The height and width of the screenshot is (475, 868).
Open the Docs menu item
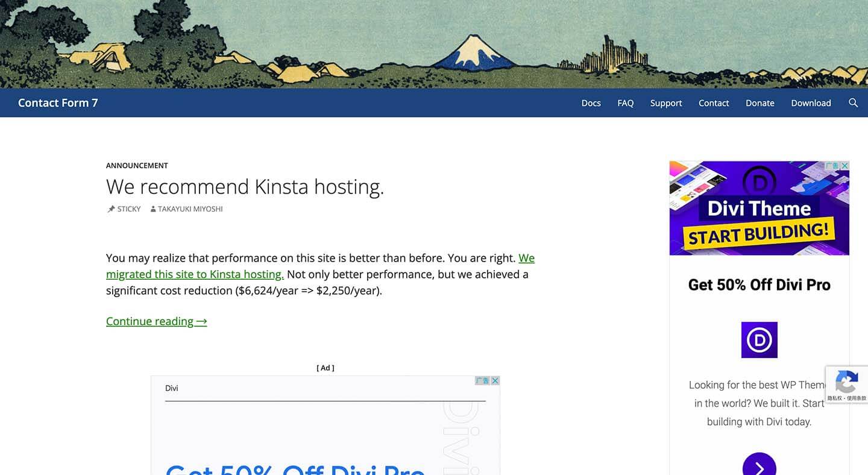(591, 103)
